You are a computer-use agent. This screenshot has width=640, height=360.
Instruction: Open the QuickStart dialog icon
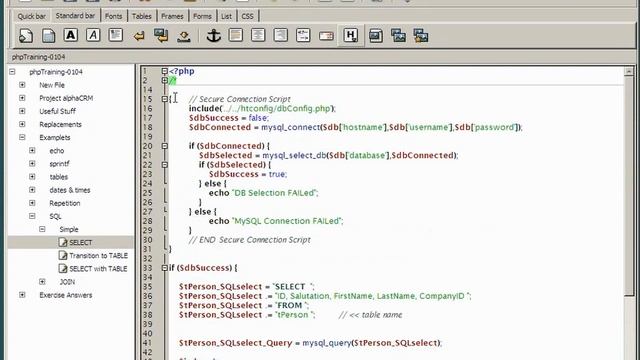point(26,36)
